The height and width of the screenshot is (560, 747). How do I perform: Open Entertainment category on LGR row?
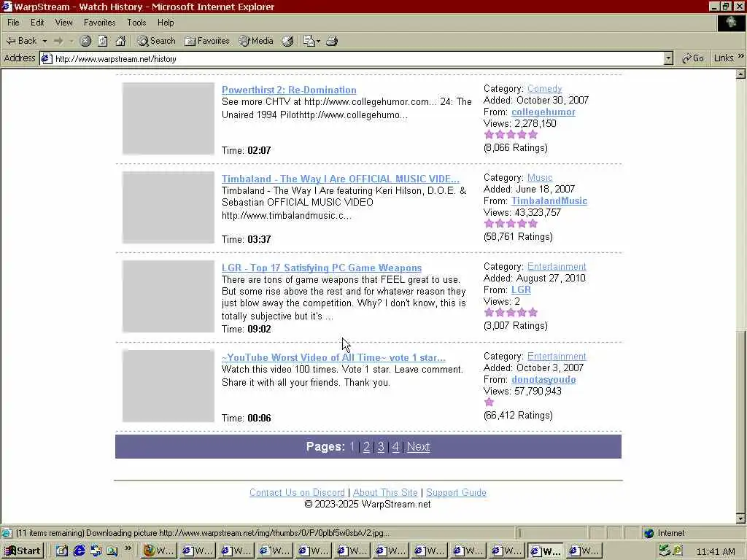coord(557,267)
